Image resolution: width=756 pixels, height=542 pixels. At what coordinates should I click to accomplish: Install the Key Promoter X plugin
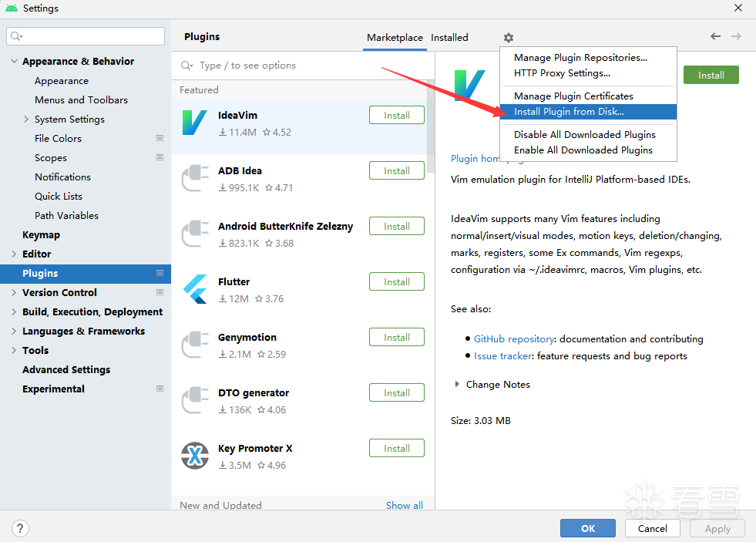click(397, 448)
